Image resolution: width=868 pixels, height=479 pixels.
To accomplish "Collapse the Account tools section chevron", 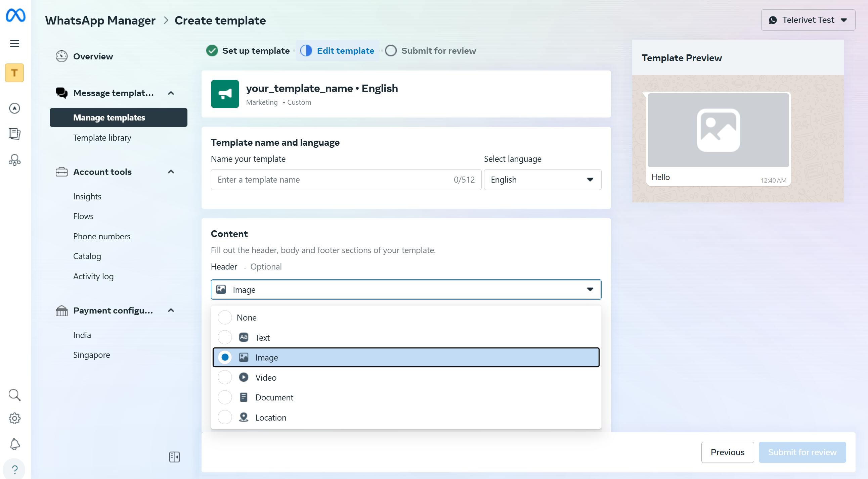I will pyautogui.click(x=171, y=172).
